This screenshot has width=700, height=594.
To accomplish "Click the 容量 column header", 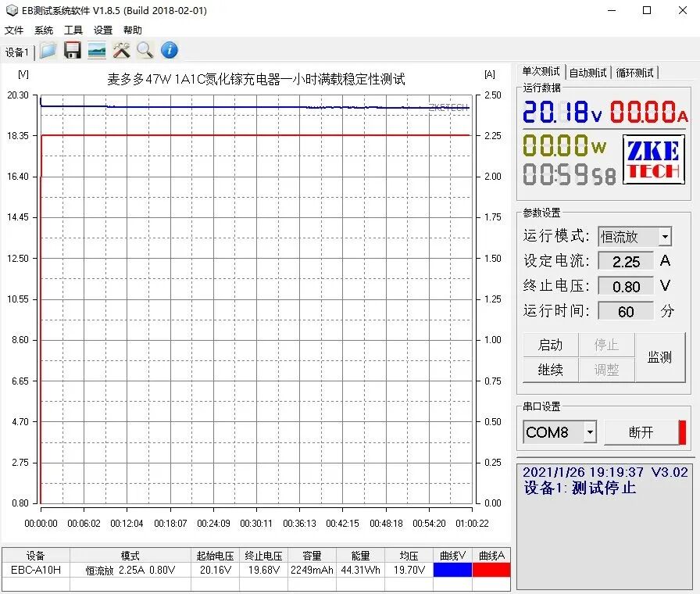I will coord(312,556).
